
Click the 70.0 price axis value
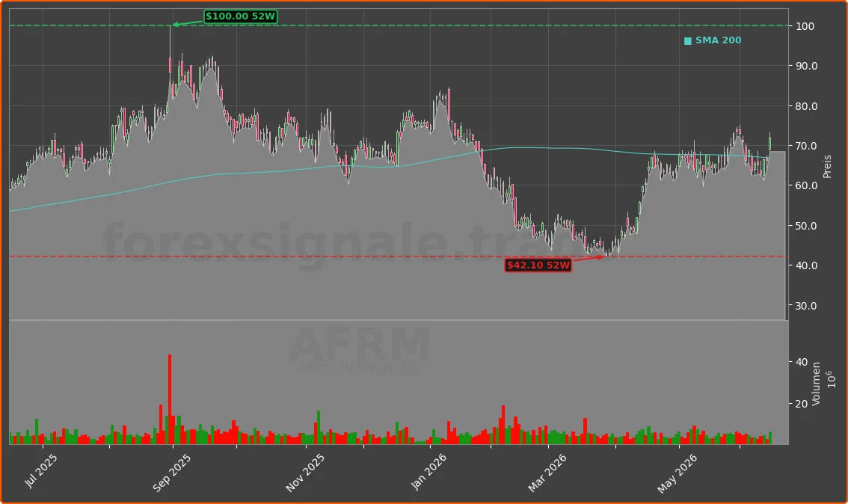coord(806,146)
